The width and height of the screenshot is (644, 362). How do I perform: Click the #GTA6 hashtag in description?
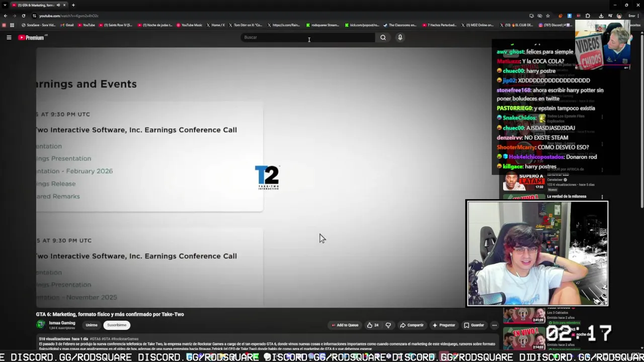pyautogui.click(x=95, y=339)
